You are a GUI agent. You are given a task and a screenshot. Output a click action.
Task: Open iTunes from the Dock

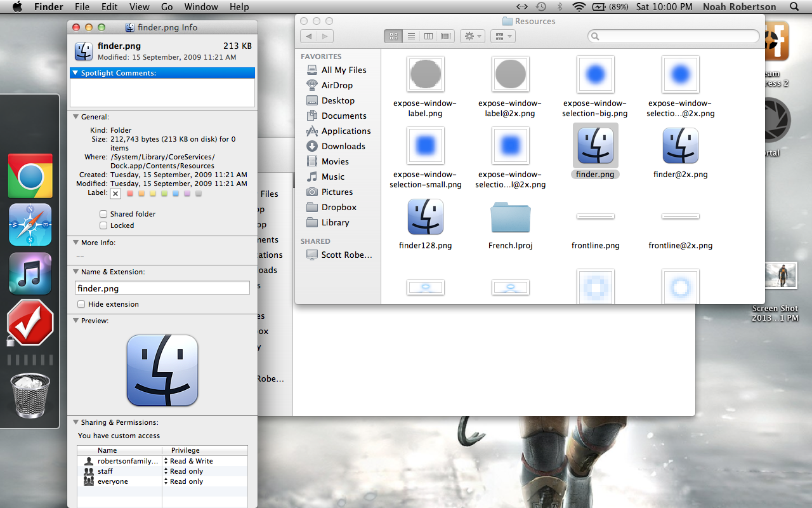click(x=30, y=274)
